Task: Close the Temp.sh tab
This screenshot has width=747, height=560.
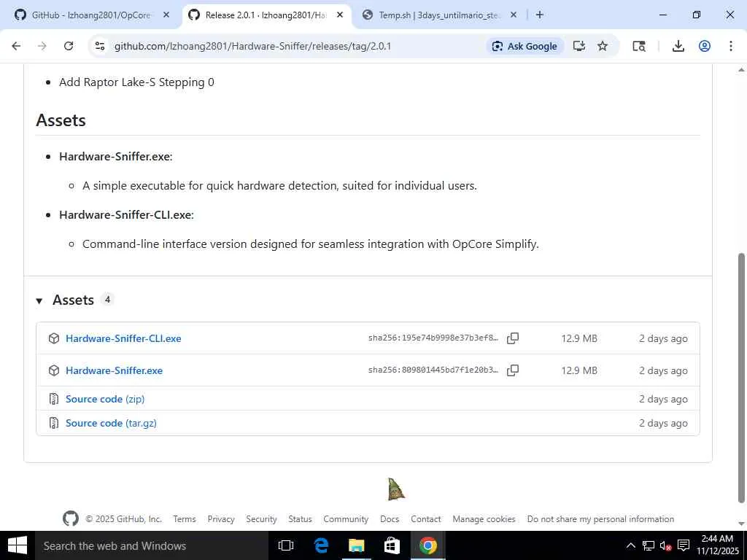Action: (514, 15)
